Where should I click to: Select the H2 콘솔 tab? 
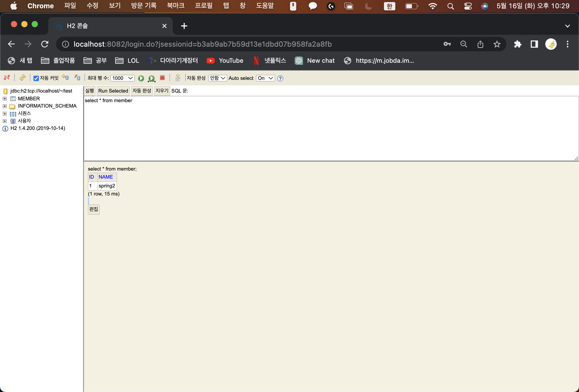(x=111, y=26)
